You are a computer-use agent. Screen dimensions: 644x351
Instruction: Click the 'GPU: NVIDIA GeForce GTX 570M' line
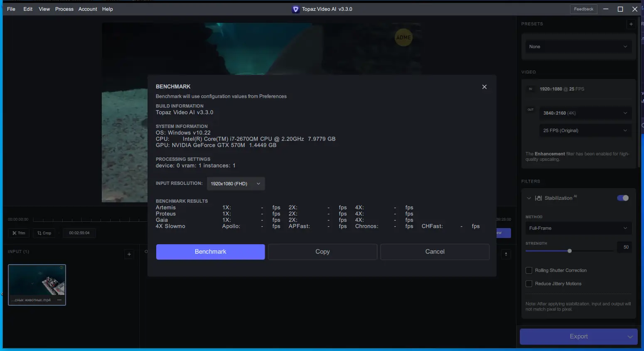click(x=216, y=145)
